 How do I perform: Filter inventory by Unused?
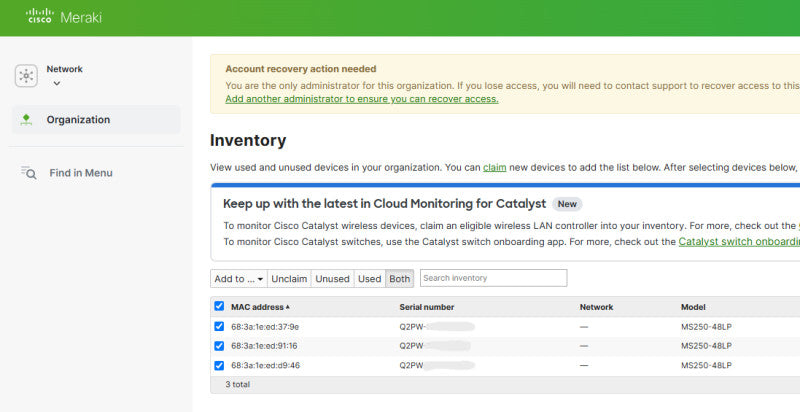tap(332, 278)
